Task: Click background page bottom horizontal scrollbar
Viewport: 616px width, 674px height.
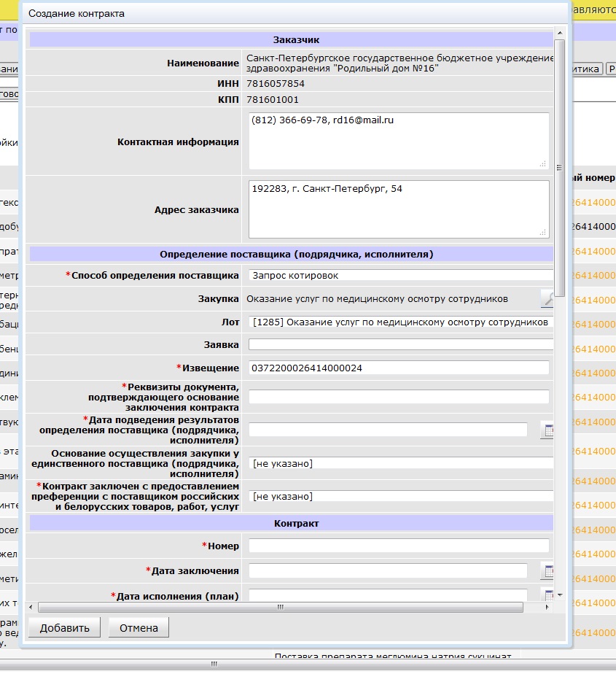Action: [x=214, y=664]
